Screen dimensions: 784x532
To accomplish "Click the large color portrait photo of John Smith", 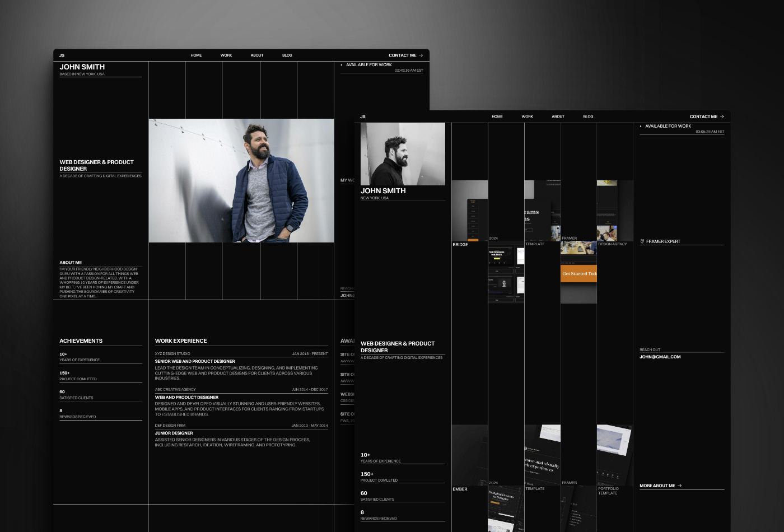I will (x=241, y=180).
